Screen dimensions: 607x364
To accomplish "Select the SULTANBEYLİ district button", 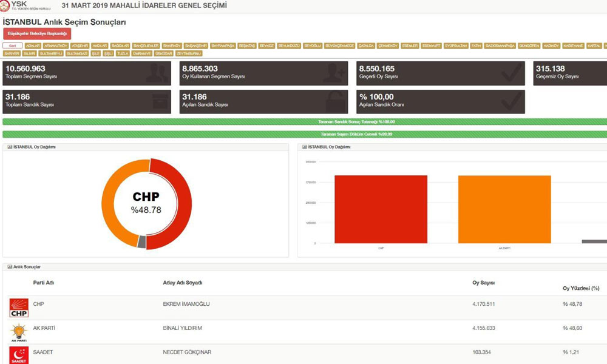I will click(x=51, y=53).
